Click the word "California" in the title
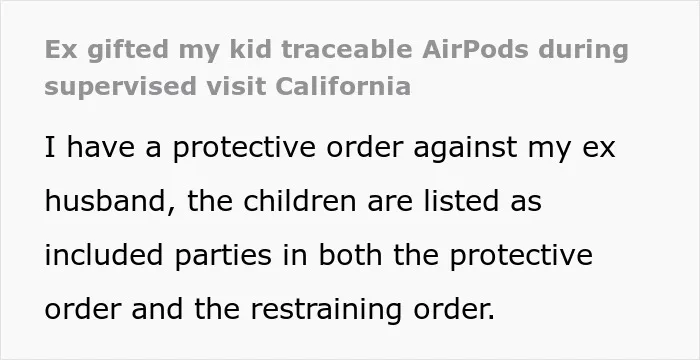This screenshot has width=700, height=360. 343,86
